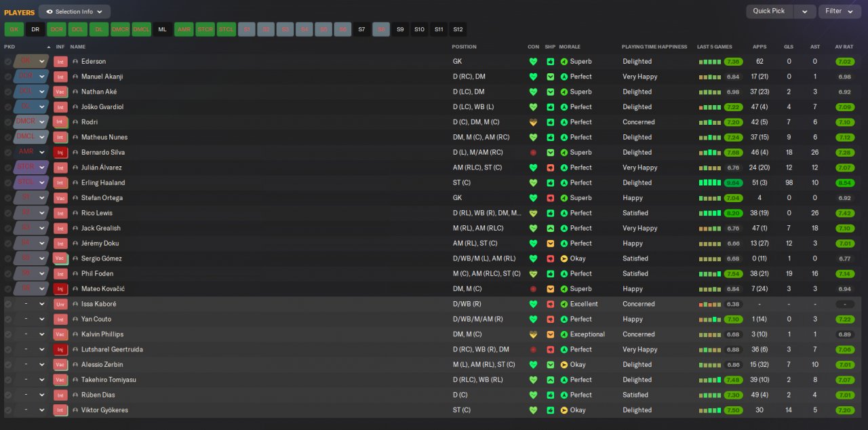The width and height of the screenshot is (868, 430).
Task: Open the Selection Info dropdown
Action: click(75, 12)
